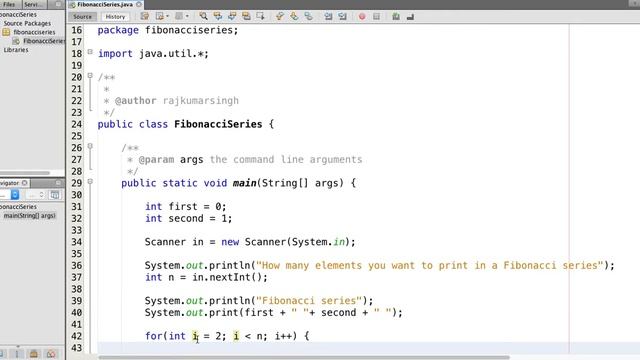Select FibonacciSeries file in project tree

[44, 41]
